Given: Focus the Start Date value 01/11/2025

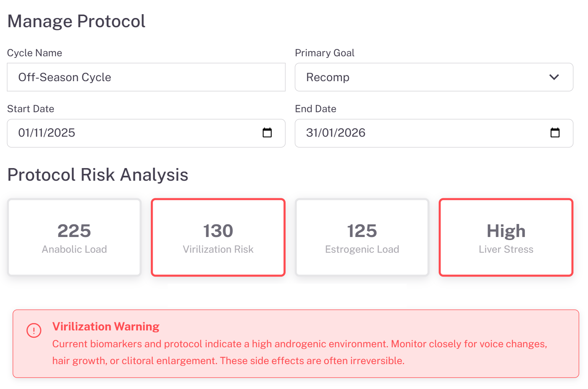Looking at the screenshot, I should tap(47, 133).
